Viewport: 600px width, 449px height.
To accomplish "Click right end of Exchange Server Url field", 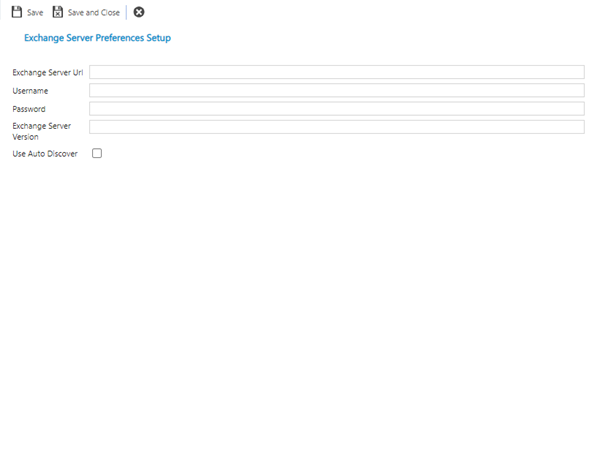I will point(575,72).
